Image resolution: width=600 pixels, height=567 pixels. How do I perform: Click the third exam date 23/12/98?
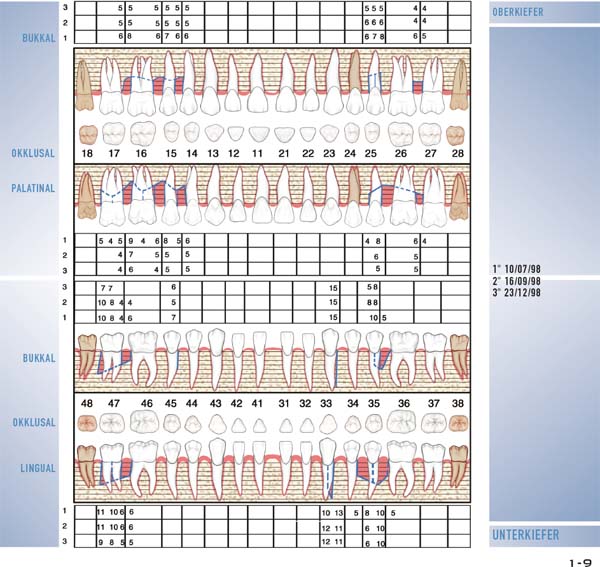(518, 293)
